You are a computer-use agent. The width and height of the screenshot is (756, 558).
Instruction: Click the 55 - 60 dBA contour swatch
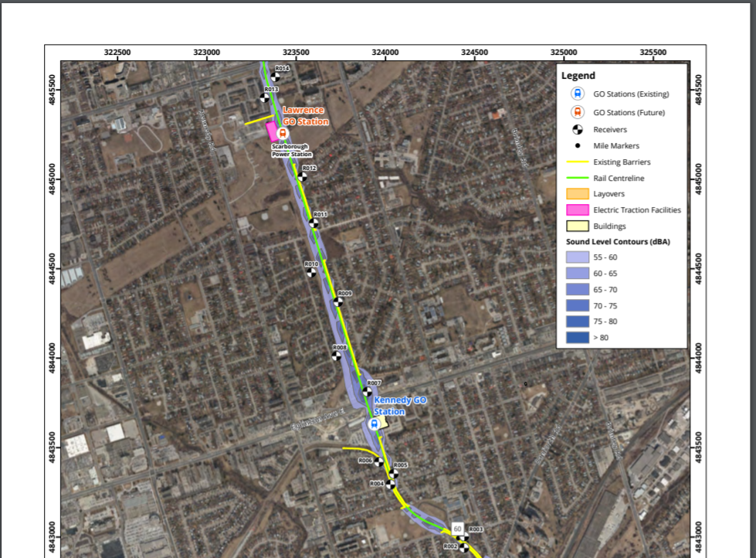[x=577, y=257]
